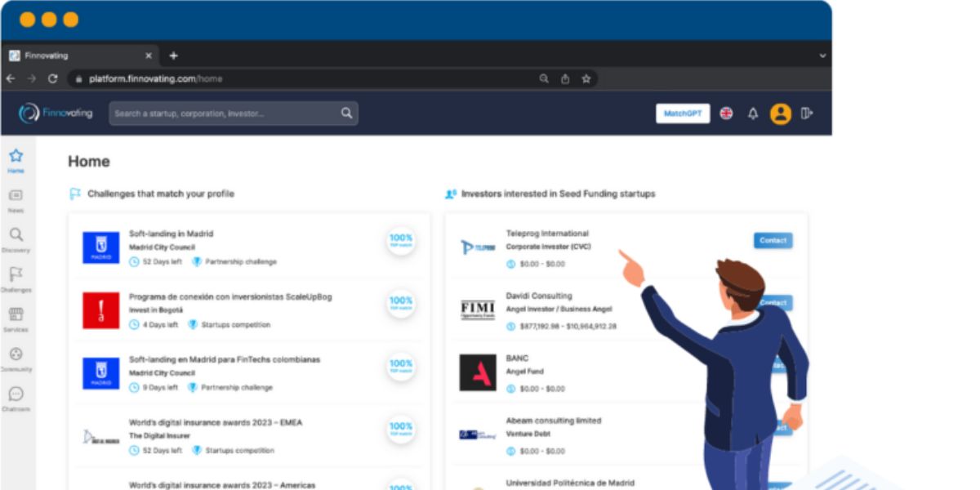Go to Discovery in the sidebar

16,240
